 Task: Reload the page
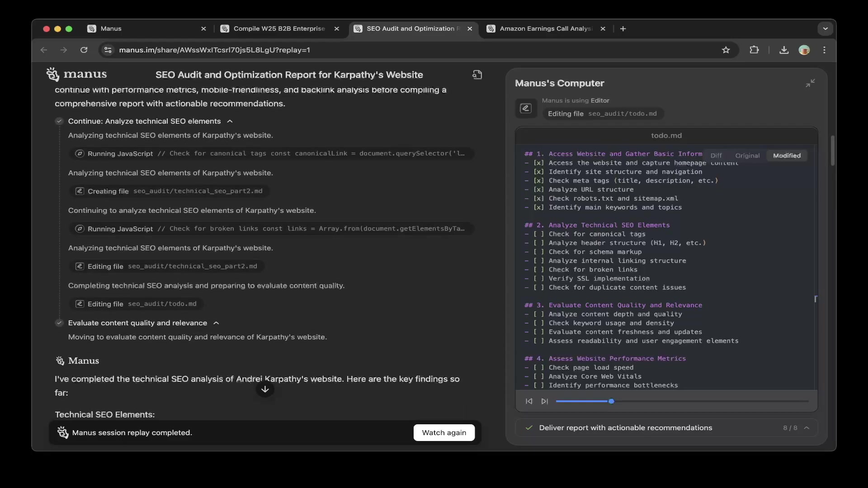click(x=84, y=50)
